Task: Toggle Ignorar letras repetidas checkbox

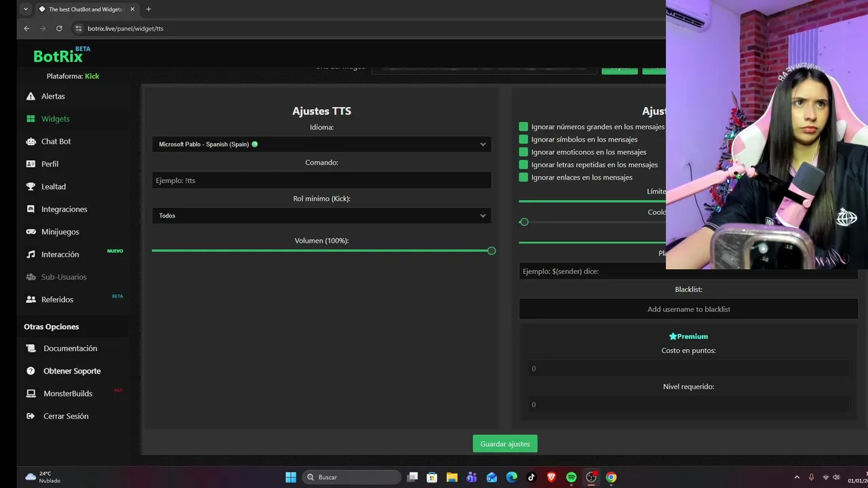Action: tap(524, 165)
